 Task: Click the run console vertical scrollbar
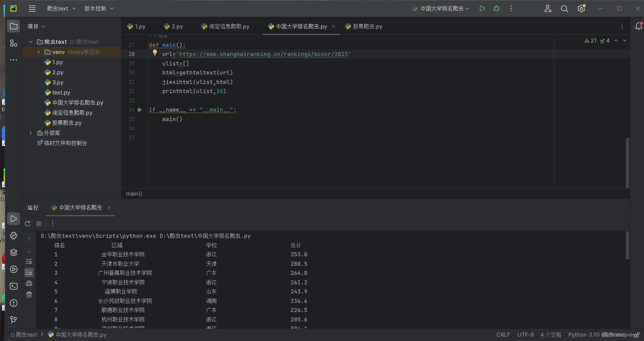tap(627, 245)
